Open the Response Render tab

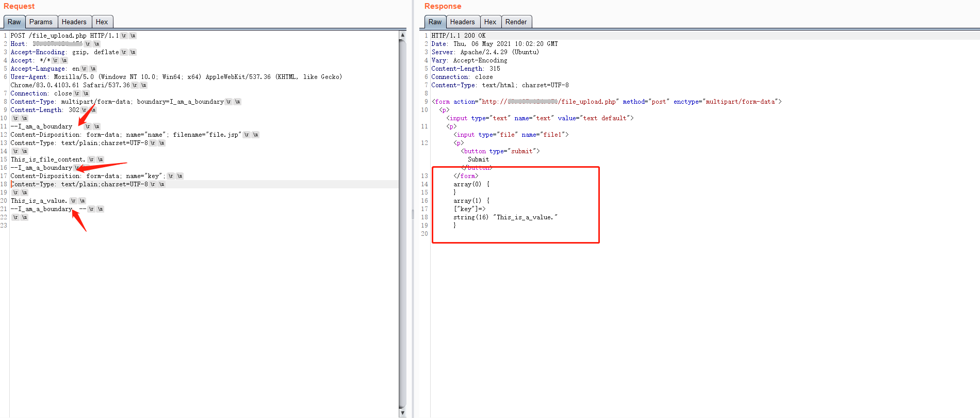coord(516,22)
